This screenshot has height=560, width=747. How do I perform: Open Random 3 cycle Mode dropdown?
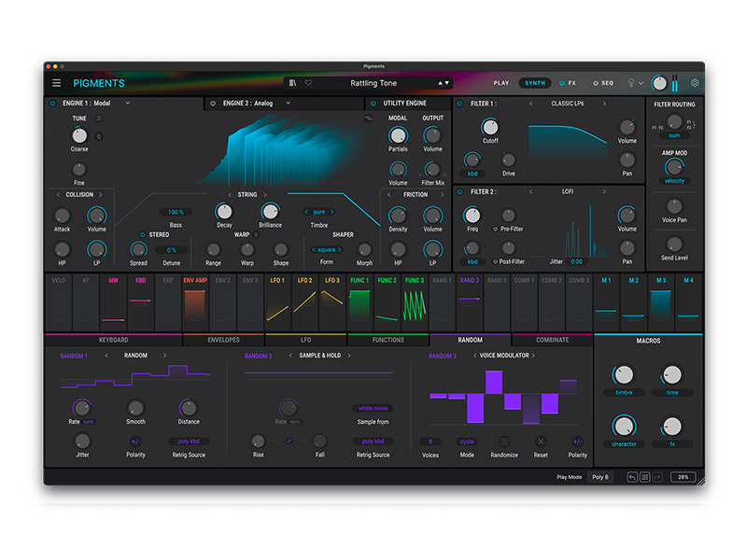pyautogui.click(x=467, y=441)
